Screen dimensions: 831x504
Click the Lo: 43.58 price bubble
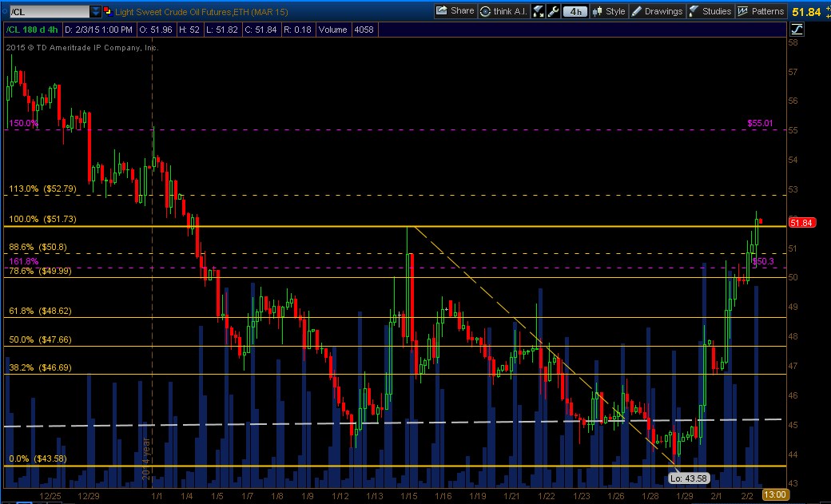tap(689, 478)
